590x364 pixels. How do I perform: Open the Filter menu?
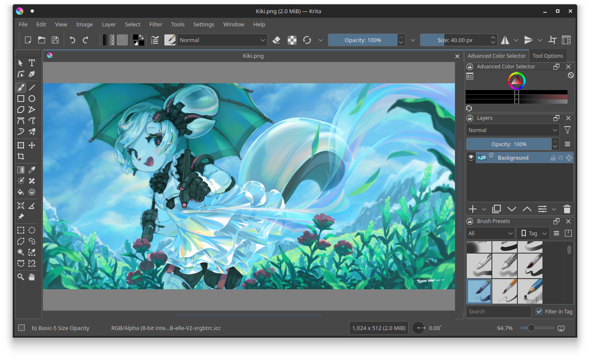155,24
